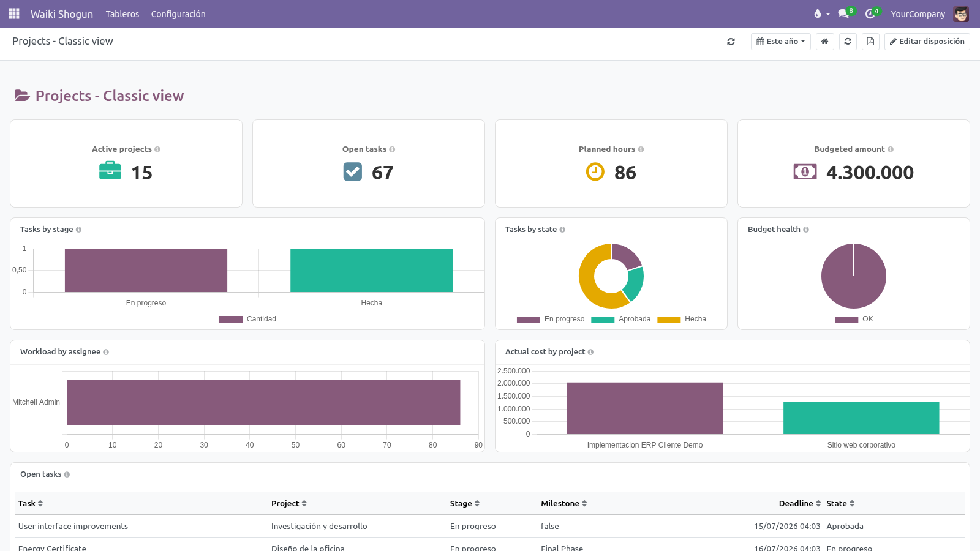
Task: Sort table by Deadline column
Action: tap(800, 503)
